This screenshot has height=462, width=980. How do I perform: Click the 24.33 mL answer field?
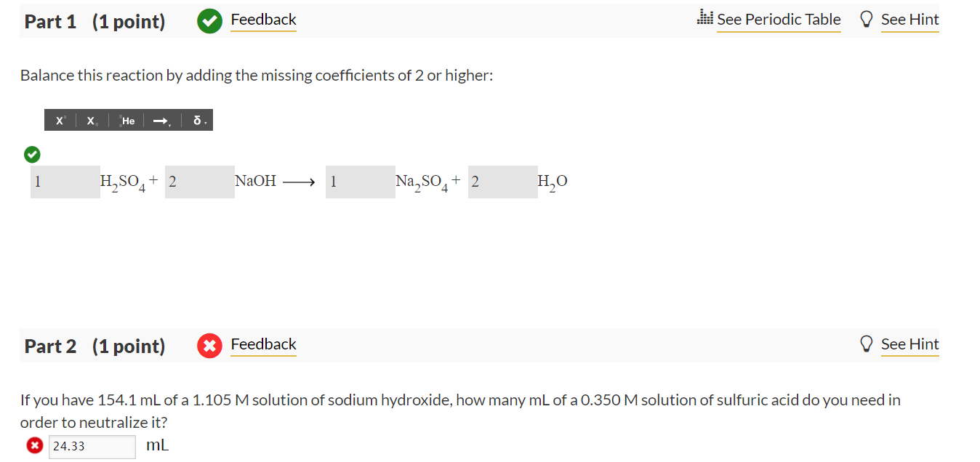(x=92, y=446)
